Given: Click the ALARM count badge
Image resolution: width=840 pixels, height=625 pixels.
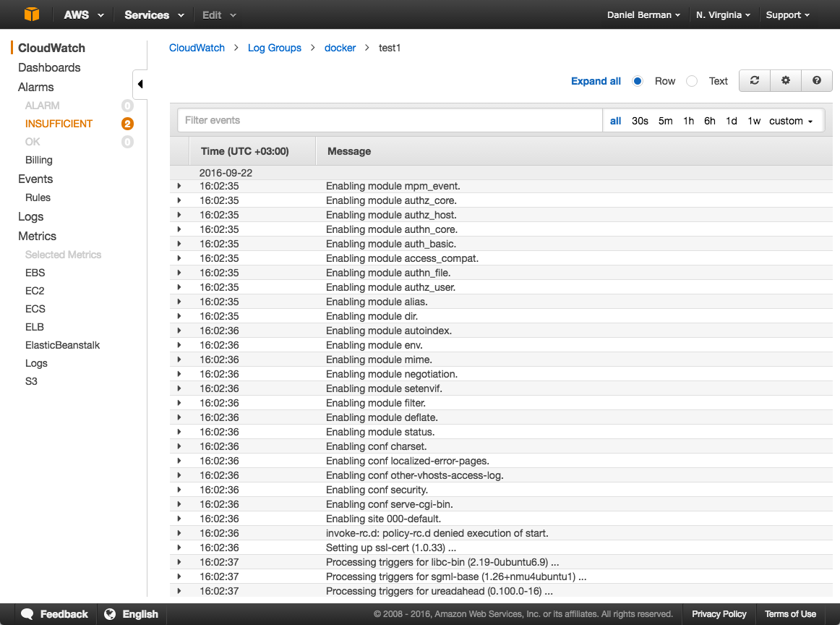Looking at the screenshot, I should (127, 106).
